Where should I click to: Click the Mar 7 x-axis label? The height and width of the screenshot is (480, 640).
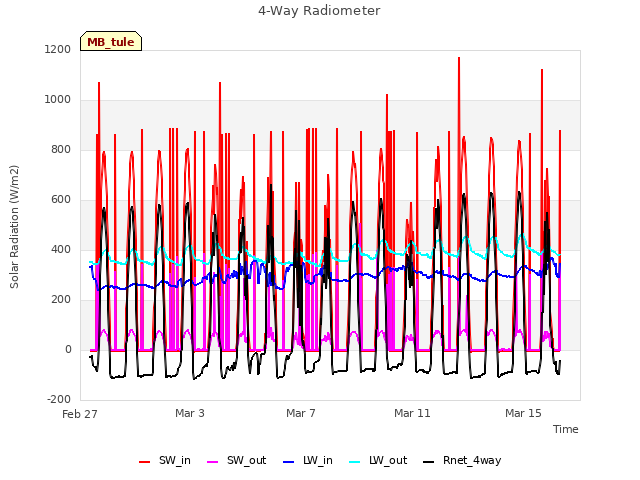[x=301, y=413]
